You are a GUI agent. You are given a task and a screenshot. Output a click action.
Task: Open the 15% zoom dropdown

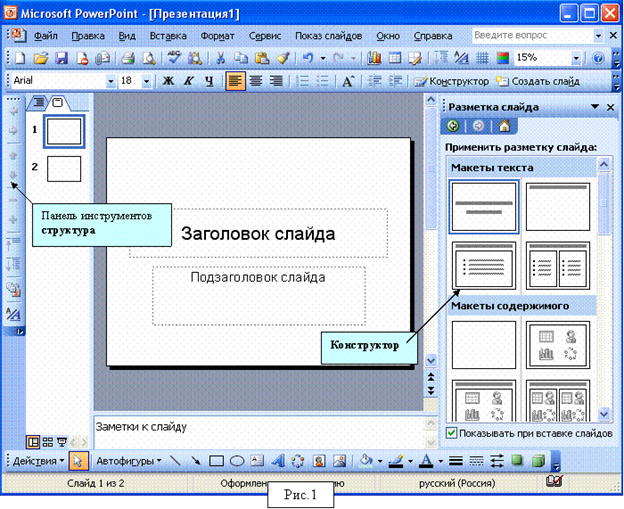coord(576,59)
